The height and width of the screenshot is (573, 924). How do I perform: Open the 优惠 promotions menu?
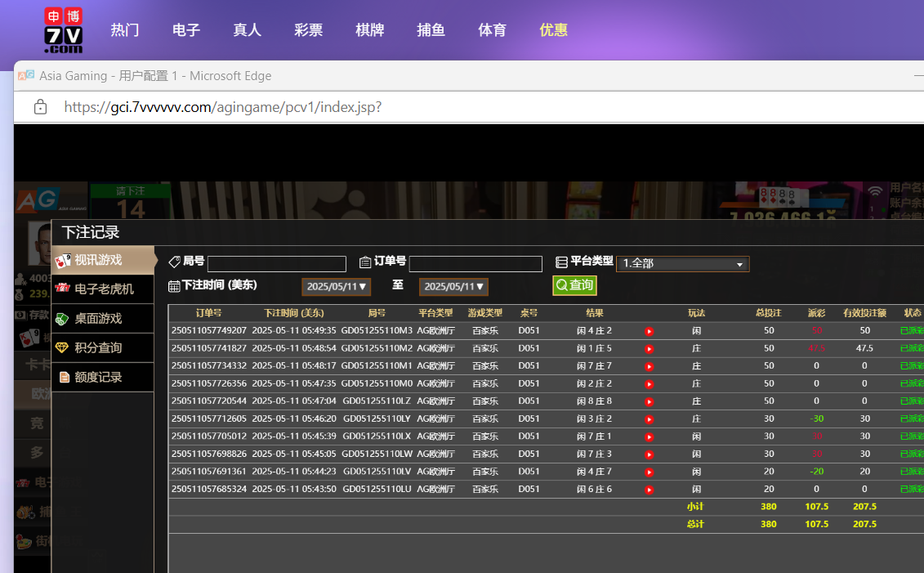[x=553, y=30]
